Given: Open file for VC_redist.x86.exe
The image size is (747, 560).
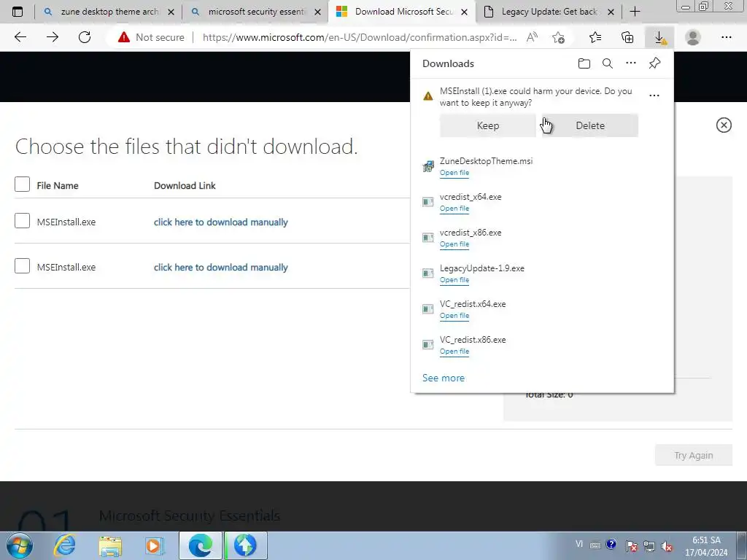Looking at the screenshot, I should (454, 351).
